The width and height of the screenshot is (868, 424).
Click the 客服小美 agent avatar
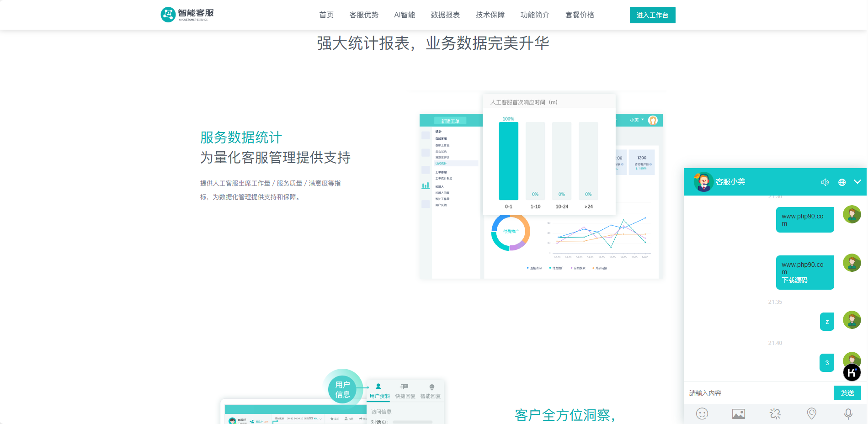703,182
